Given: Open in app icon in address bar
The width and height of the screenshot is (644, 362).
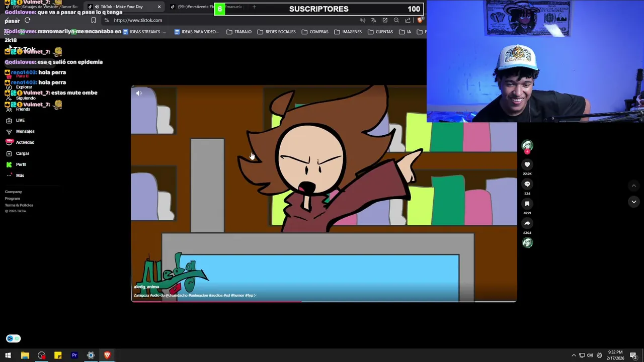Looking at the screenshot, I should pos(385,20).
